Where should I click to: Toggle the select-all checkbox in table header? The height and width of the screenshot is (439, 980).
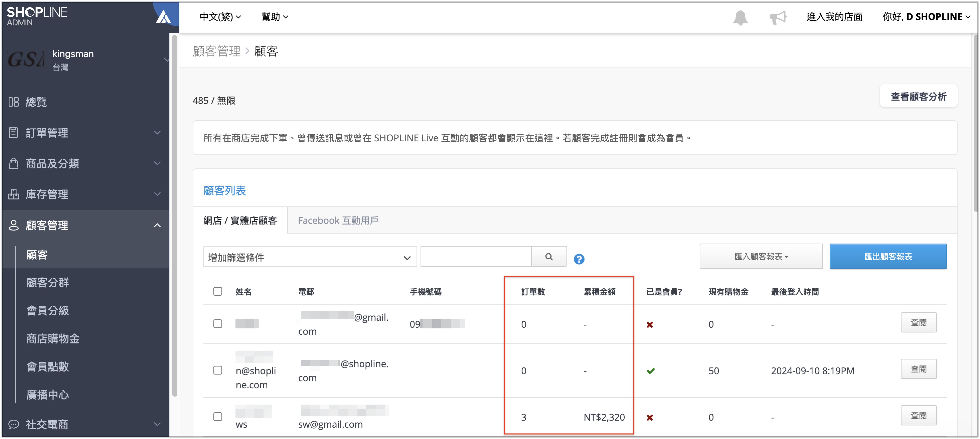click(218, 291)
